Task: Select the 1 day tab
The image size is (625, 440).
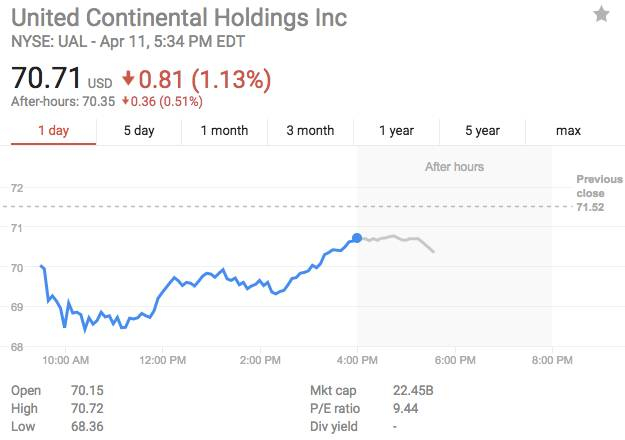Action: coord(53,131)
